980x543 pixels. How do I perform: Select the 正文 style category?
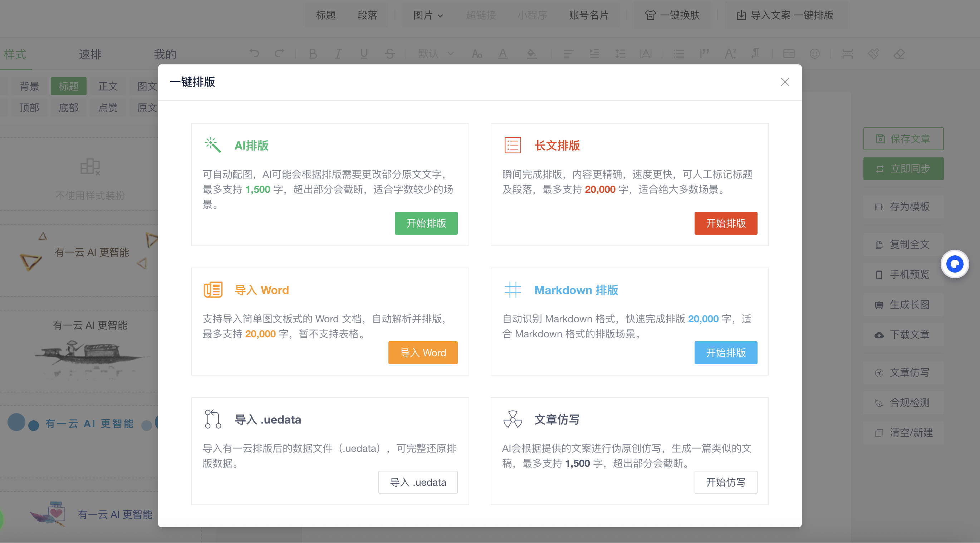coord(108,86)
